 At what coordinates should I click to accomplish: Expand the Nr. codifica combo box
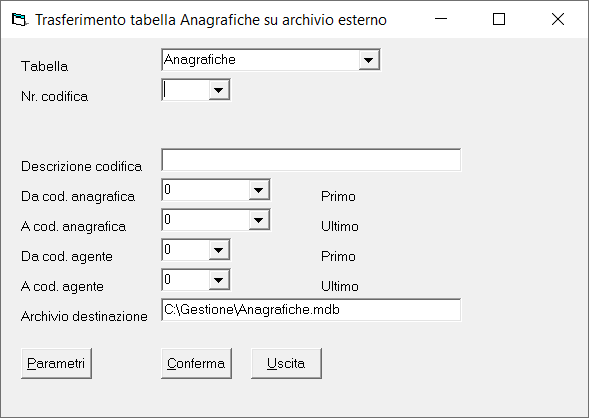coord(219,90)
